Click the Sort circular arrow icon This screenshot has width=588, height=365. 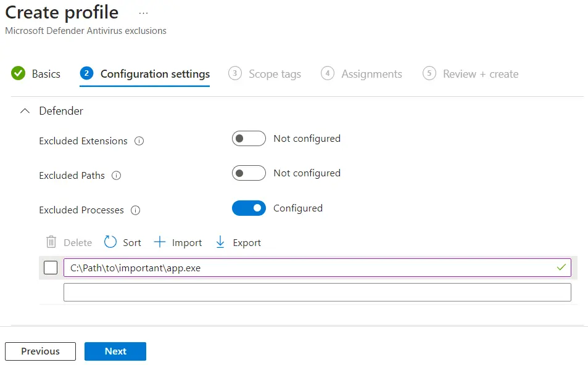click(110, 242)
